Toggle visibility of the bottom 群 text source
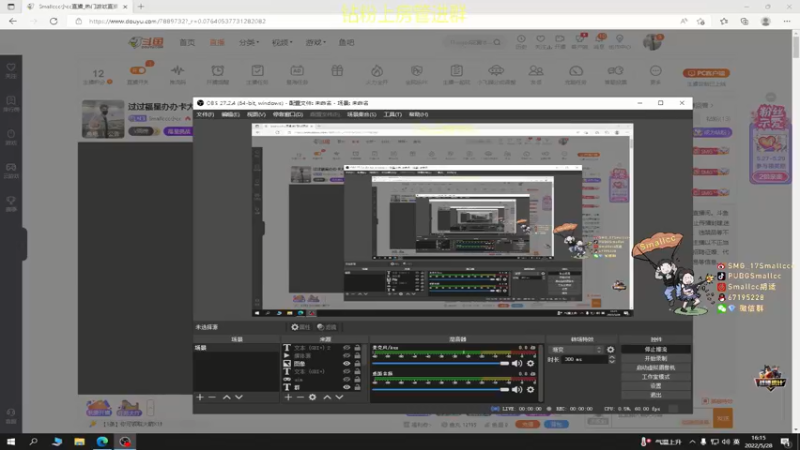 [346, 387]
